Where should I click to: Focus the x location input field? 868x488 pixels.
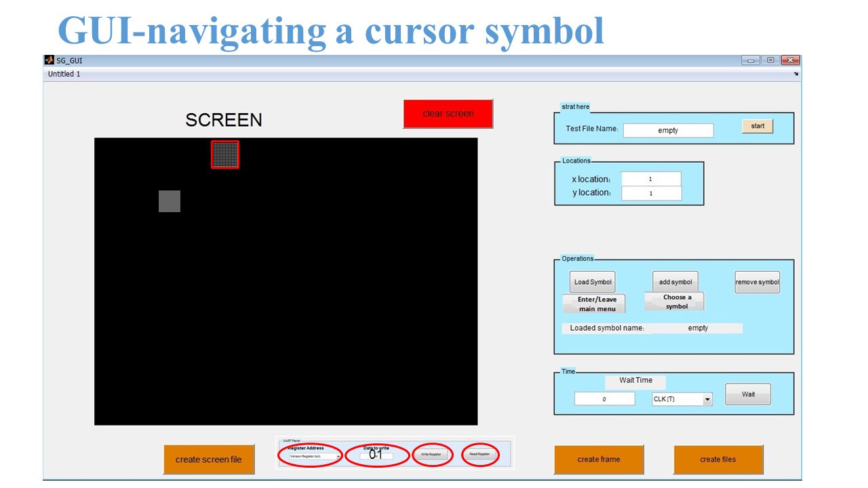point(651,179)
